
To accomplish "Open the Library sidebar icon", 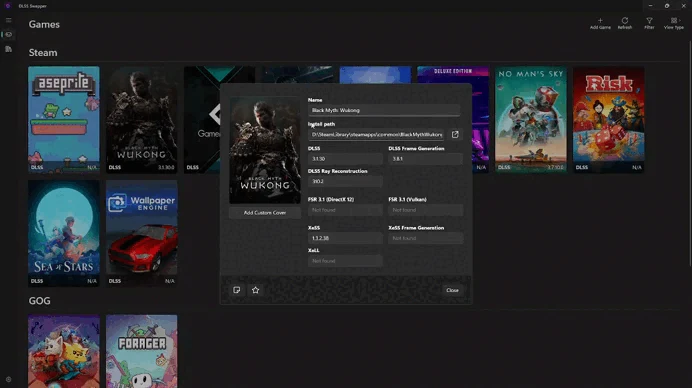I will click(x=8, y=49).
